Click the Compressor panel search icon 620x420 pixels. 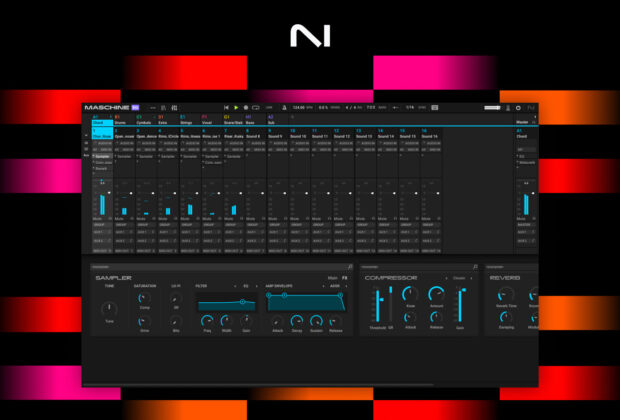click(x=475, y=267)
